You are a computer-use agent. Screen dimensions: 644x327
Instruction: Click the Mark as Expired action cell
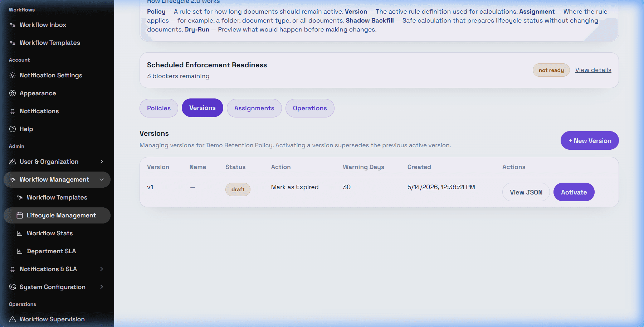coord(295,187)
